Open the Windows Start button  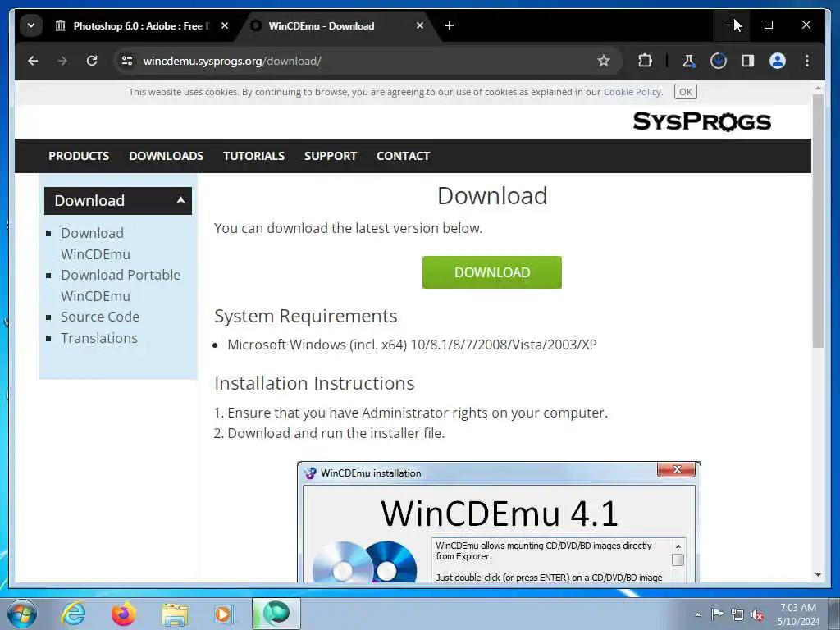[x=22, y=614]
